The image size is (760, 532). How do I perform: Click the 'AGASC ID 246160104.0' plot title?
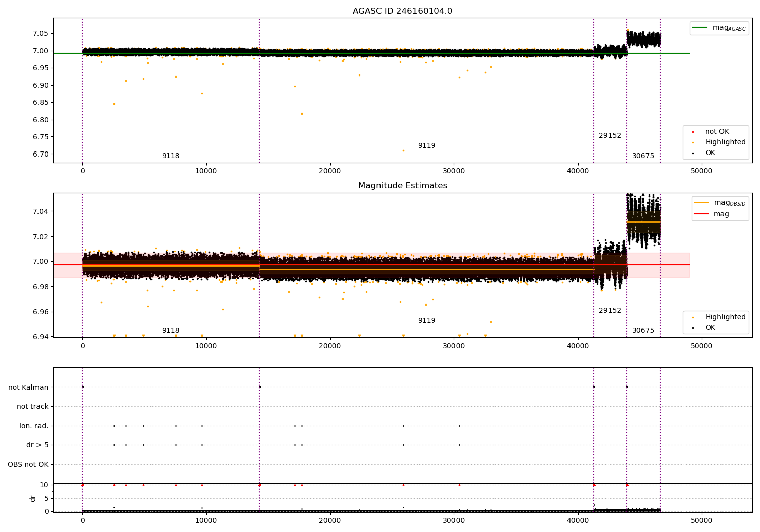[402, 11]
